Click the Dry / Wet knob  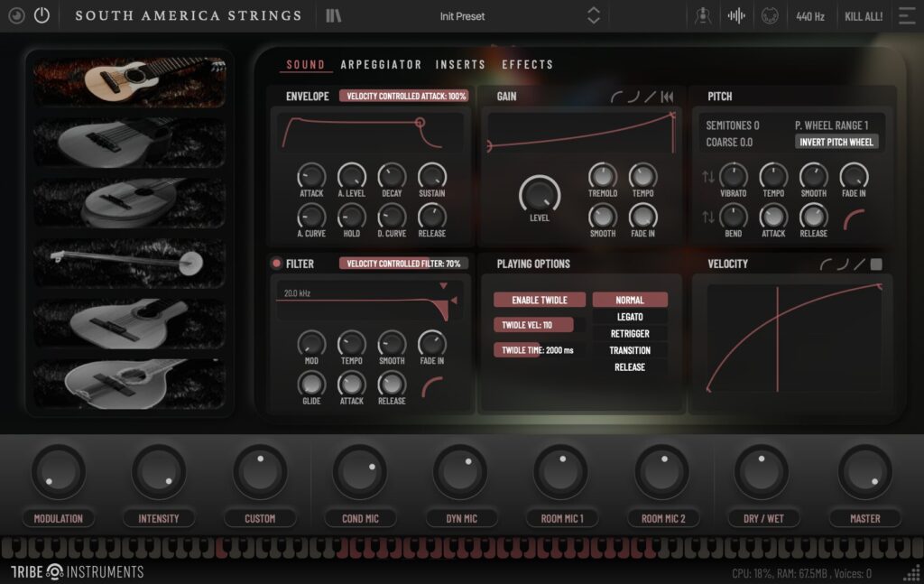click(762, 471)
